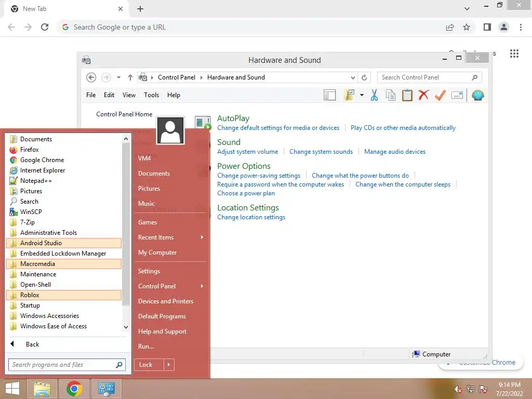This screenshot has height=399, width=532.
Task: Expand the Roblox folder
Action: click(63, 295)
